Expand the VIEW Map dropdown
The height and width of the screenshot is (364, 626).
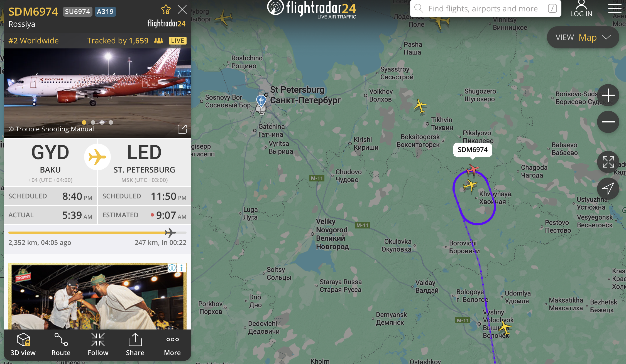(583, 37)
